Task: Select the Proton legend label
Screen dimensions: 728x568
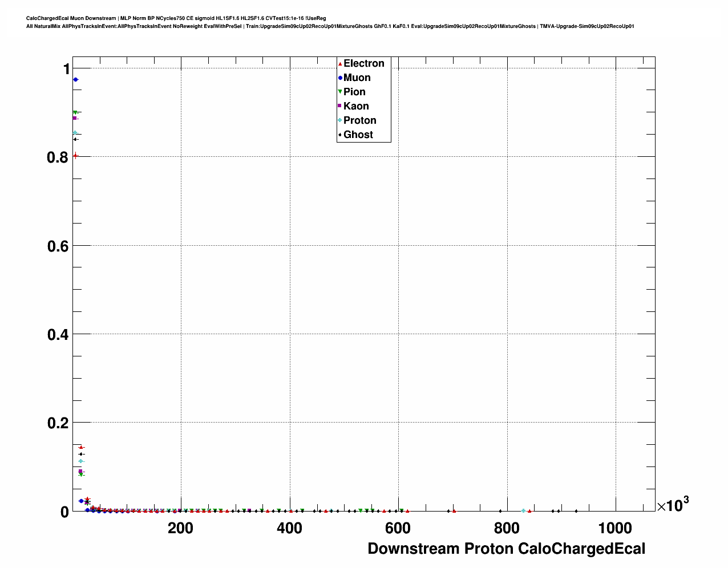Action: pyautogui.click(x=360, y=120)
